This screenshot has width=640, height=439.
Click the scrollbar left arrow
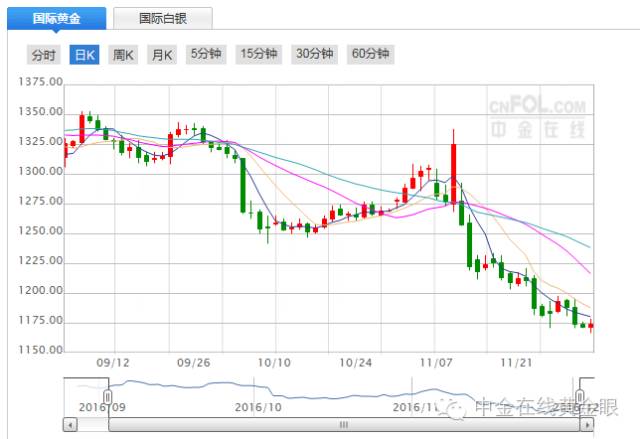[x=70, y=424]
